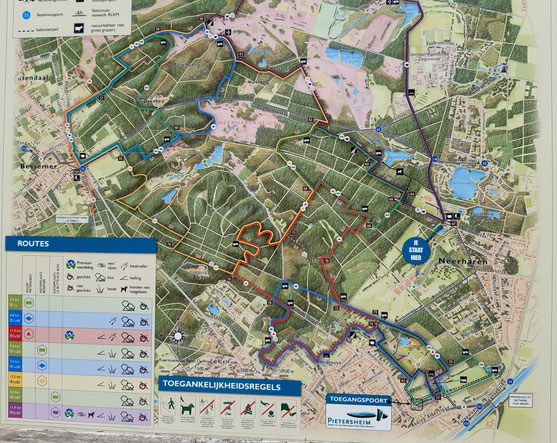The width and height of the screenshot is (557, 443).
Task: Click the walking hiker rule icon
Action: (171, 404)
